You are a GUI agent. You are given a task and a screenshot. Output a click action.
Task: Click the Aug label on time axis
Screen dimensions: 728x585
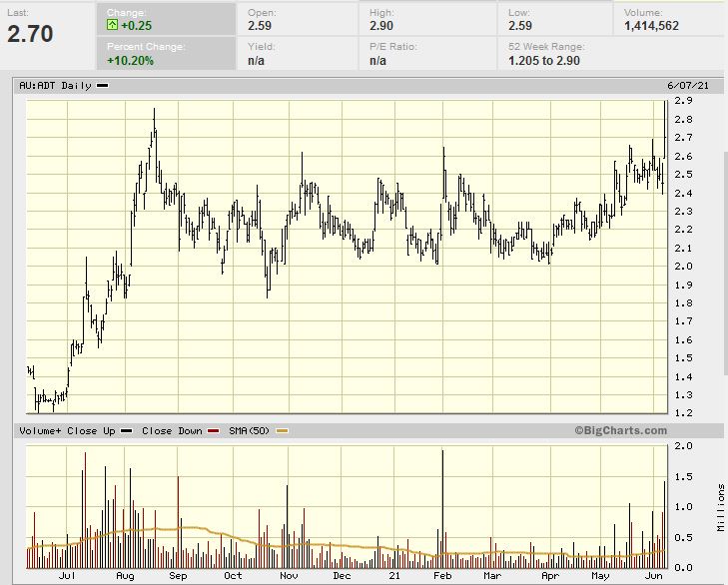click(125, 576)
